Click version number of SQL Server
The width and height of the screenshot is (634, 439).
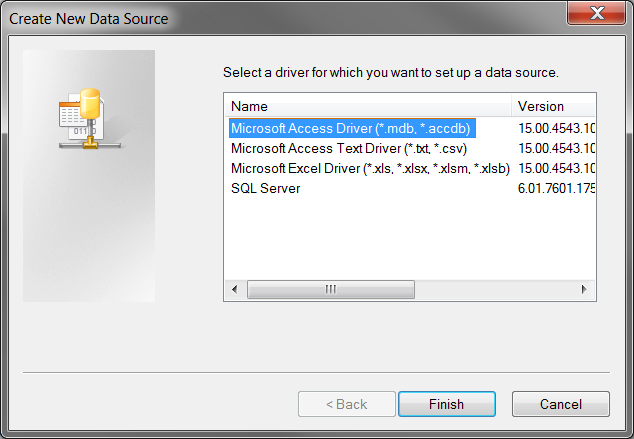point(556,188)
